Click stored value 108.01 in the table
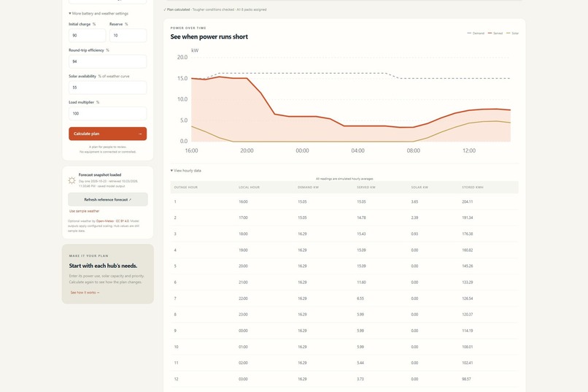 467,347
